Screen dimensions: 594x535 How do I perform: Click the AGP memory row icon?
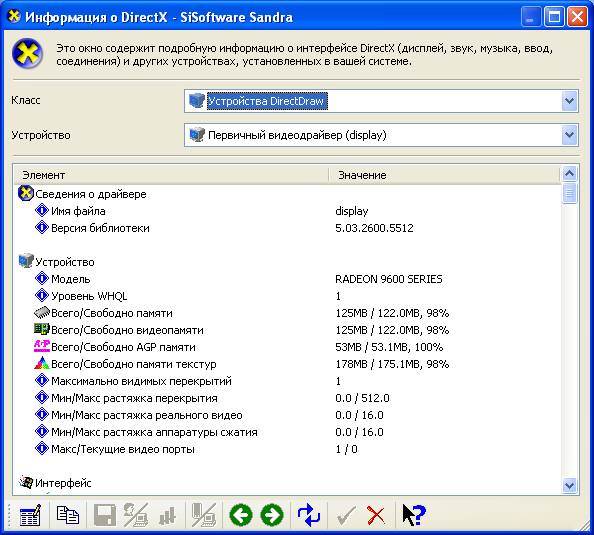pyautogui.click(x=42, y=347)
